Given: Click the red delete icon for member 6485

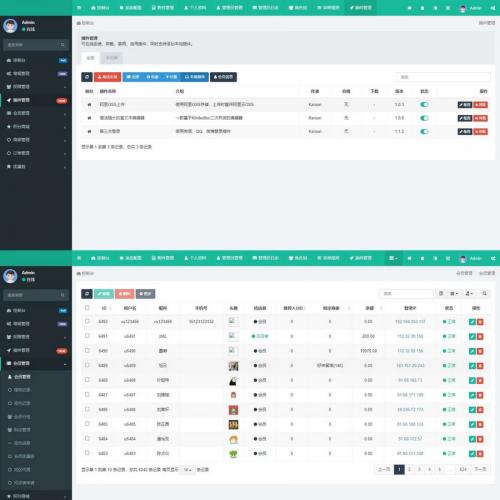Looking at the screenshot, I should (x=480, y=424).
